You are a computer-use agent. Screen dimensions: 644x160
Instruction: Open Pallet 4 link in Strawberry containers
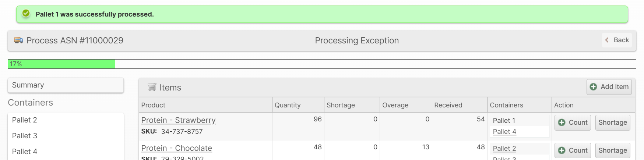point(504,132)
